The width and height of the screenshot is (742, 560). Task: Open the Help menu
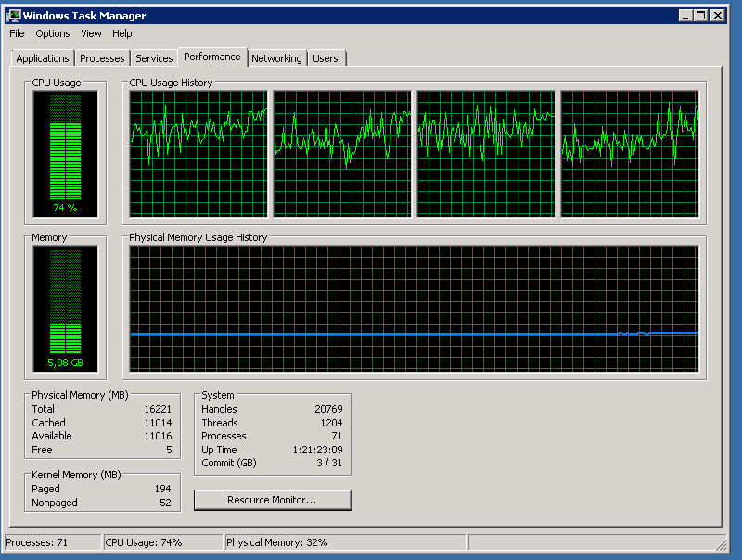click(122, 33)
